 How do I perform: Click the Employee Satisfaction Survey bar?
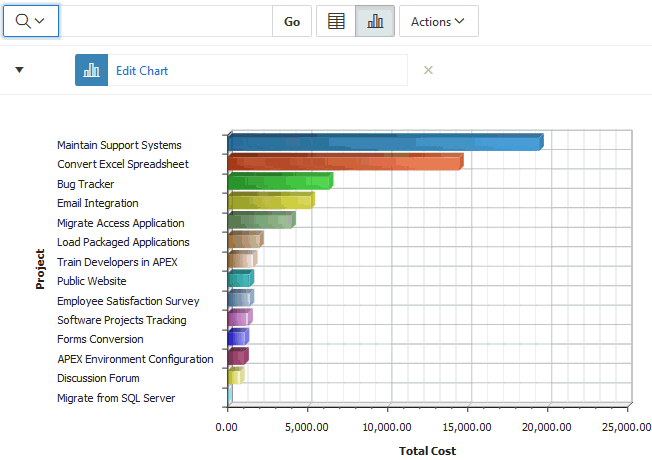240,298
